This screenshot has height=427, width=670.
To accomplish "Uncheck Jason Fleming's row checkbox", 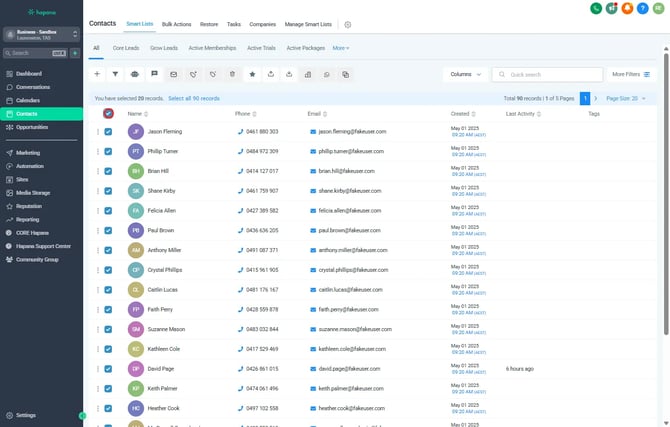I will tap(108, 132).
